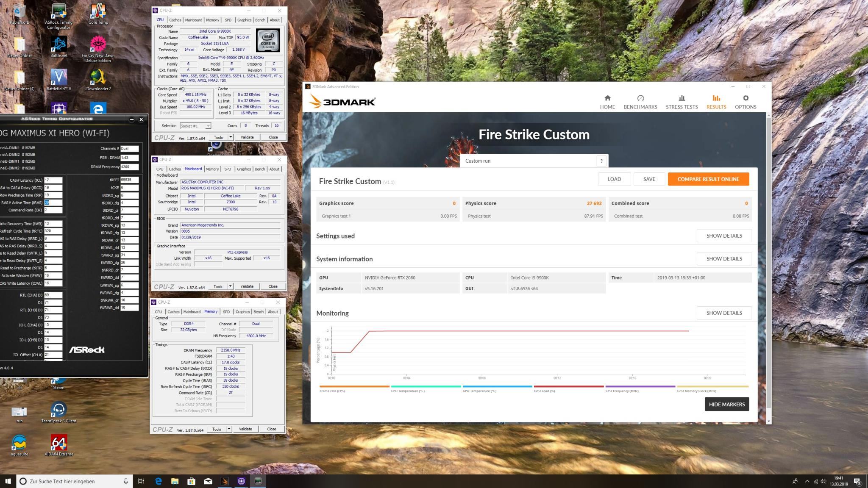Switch to About tab in Memory CPU-Z window
Image resolution: width=868 pixels, height=488 pixels.
(273, 312)
